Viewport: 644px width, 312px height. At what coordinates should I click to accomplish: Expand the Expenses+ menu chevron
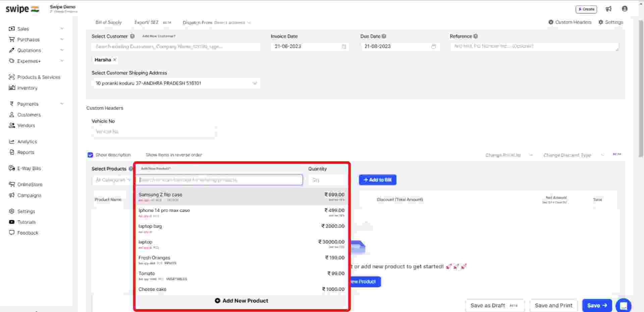[62, 61]
